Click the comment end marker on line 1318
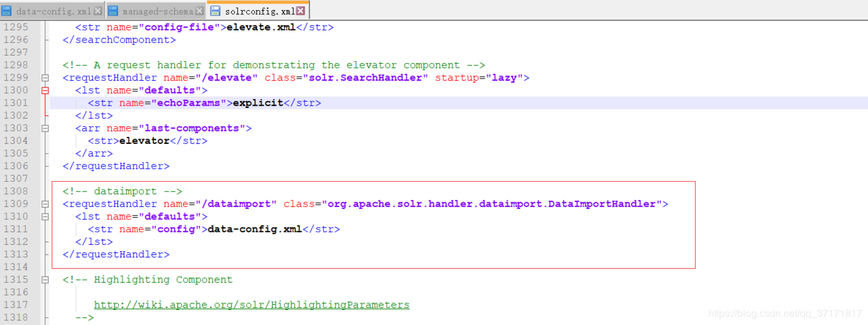 84,318
